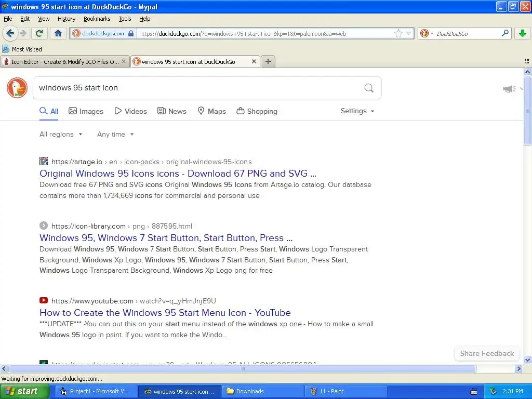
Task: Click the horizontal scrollbar left arrow
Action: 4,368
